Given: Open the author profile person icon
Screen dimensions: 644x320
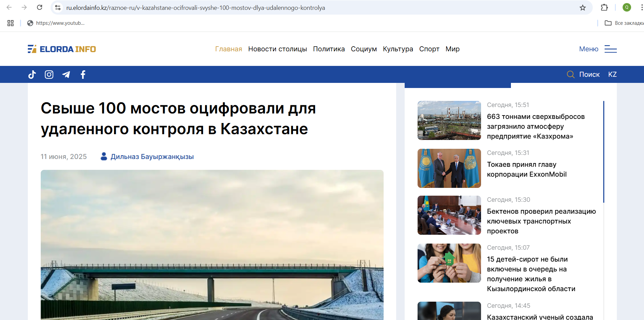Looking at the screenshot, I should click(104, 156).
